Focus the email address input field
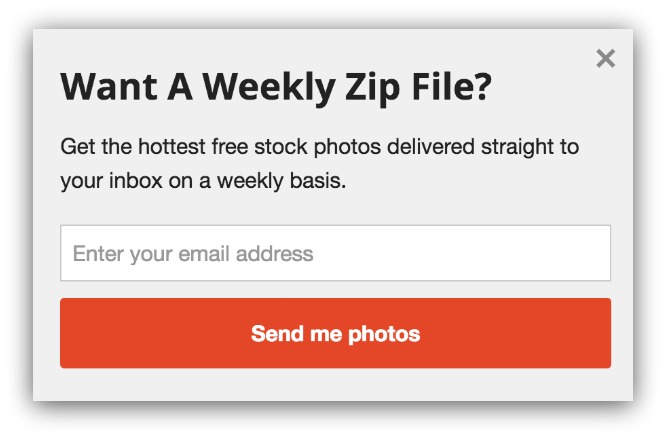This screenshot has height=438, width=666. pos(335,253)
